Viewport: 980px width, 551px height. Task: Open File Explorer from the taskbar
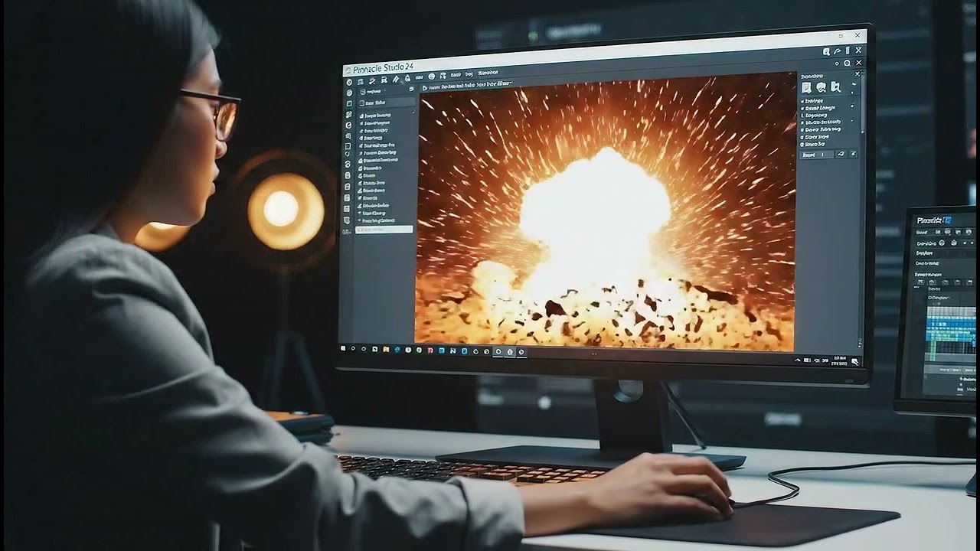386,350
